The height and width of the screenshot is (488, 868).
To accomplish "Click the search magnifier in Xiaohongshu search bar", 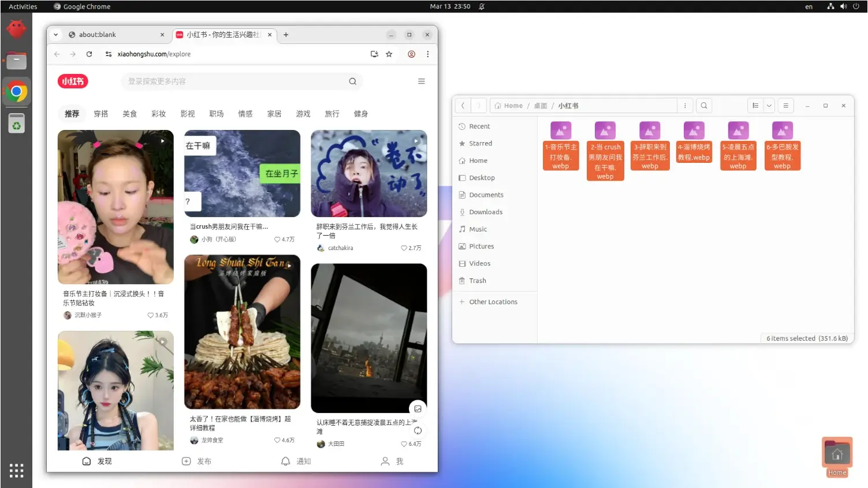I will click(352, 81).
